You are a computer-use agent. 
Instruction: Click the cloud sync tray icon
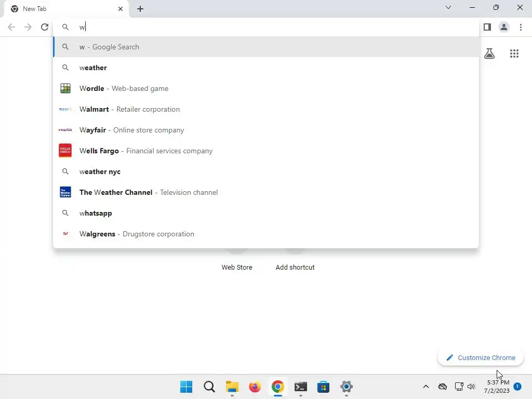[443, 387]
